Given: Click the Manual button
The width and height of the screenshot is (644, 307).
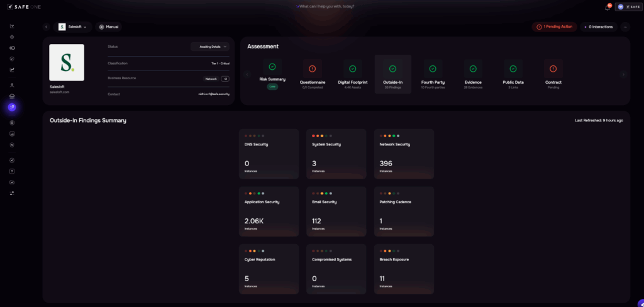Looking at the screenshot, I should 108,26.
